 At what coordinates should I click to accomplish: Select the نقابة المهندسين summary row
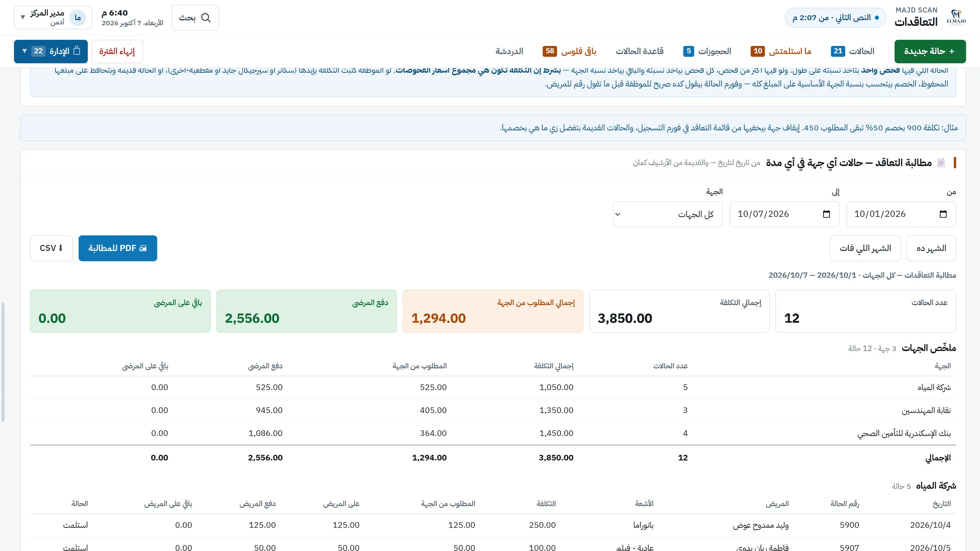pos(493,411)
